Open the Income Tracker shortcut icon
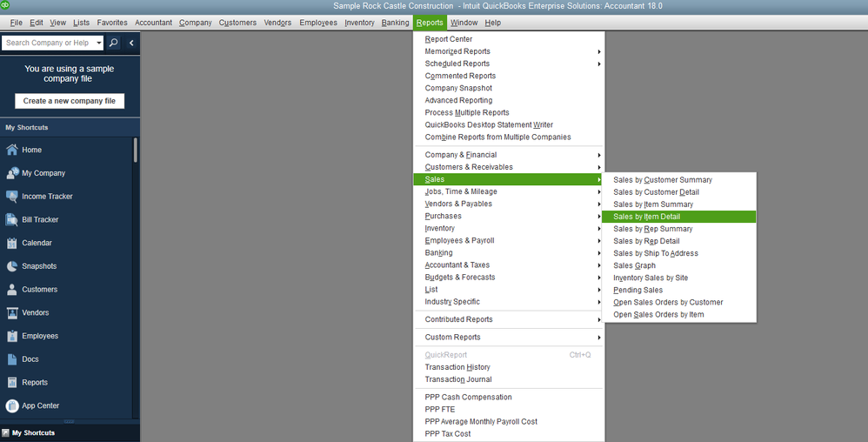868x442 pixels. click(11, 196)
